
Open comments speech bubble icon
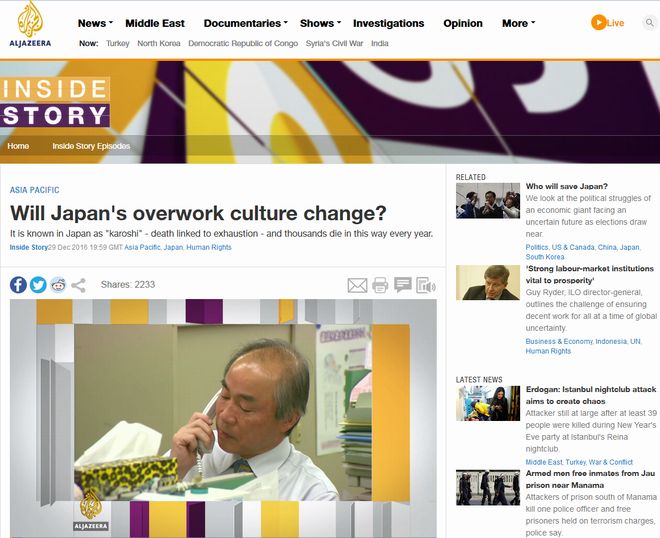pyautogui.click(x=403, y=285)
